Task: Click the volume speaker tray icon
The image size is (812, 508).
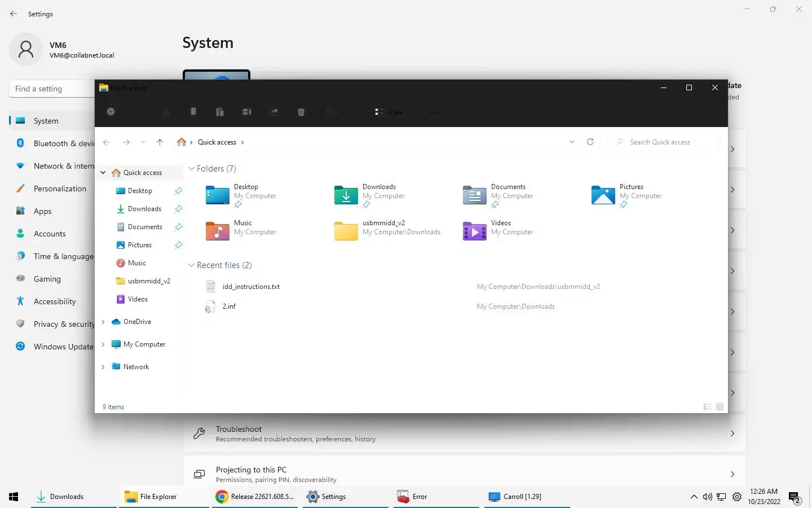Action: pos(707,497)
